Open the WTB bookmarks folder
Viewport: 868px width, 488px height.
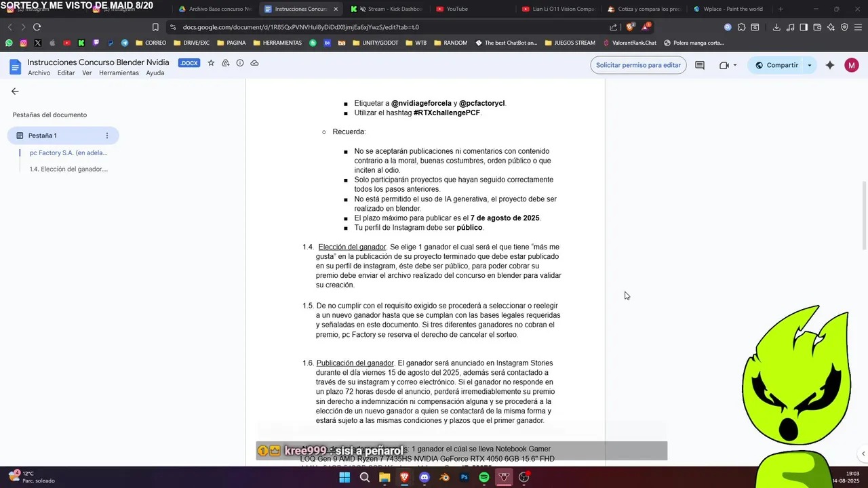pos(416,43)
